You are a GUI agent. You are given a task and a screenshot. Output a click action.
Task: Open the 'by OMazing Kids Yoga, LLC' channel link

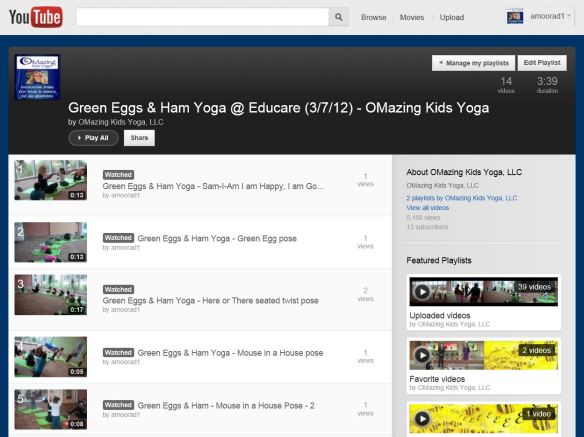[x=115, y=122]
